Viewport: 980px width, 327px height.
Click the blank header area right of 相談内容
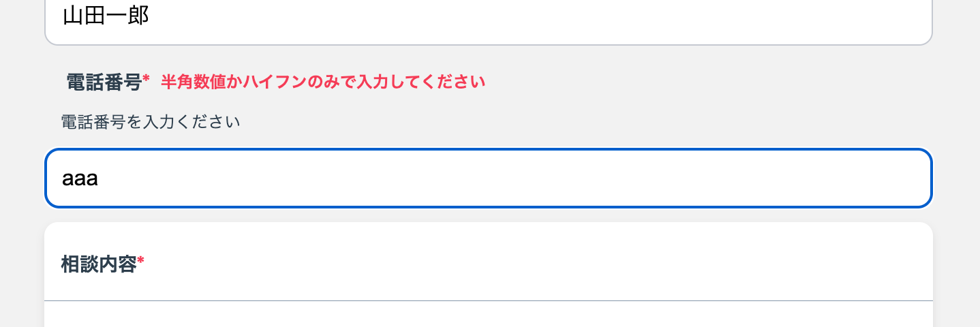545,263
